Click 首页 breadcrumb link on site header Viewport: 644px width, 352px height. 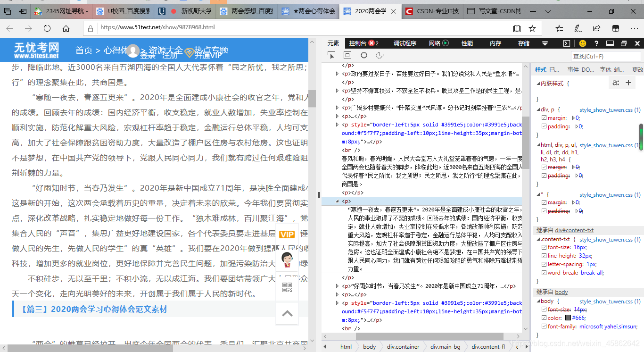click(84, 50)
